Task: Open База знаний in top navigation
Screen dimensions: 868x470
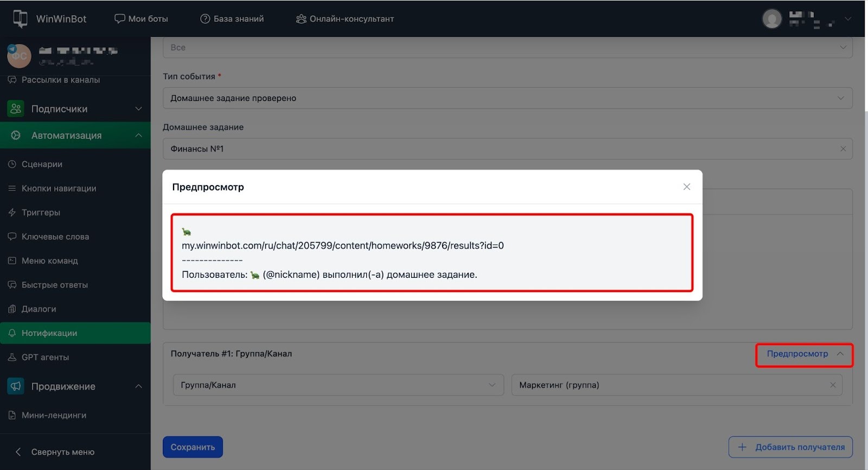Action: point(232,18)
